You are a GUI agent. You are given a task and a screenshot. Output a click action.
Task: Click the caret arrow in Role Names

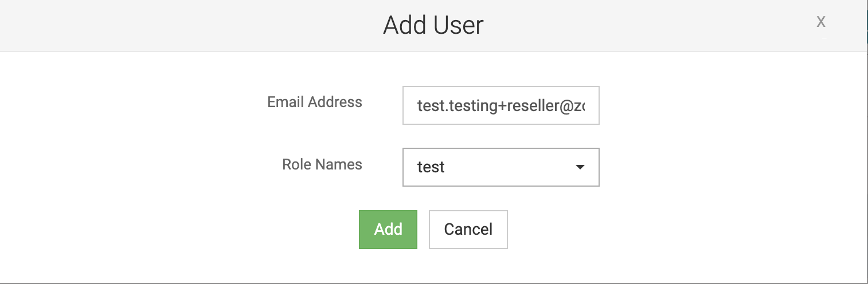[580, 167]
